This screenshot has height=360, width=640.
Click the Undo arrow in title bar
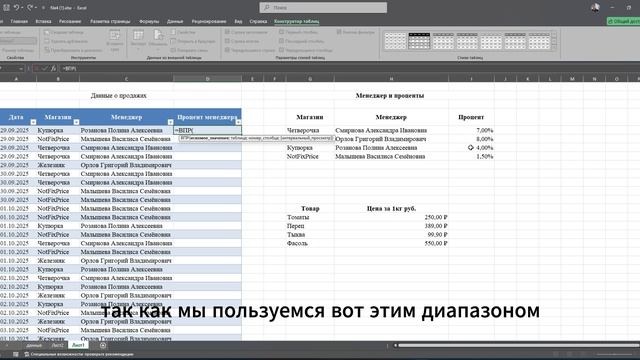pyautogui.click(x=16, y=7)
